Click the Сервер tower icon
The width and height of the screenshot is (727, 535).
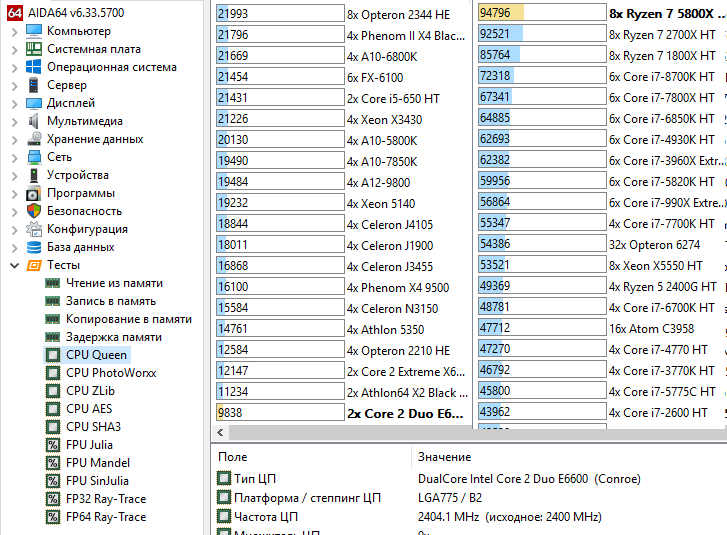pyautogui.click(x=34, y=85)
